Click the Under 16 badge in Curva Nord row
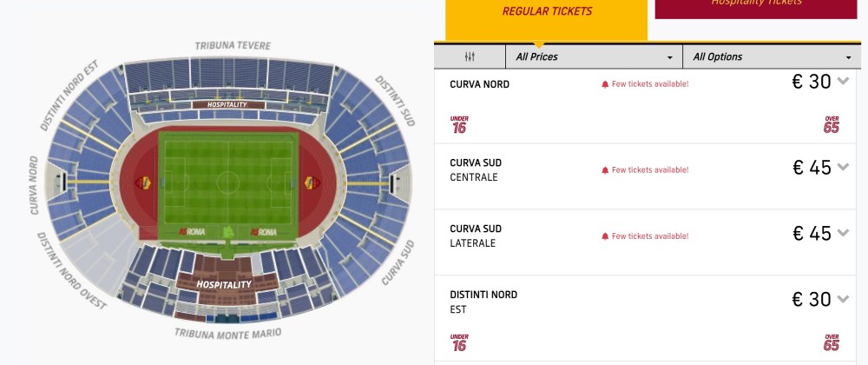The image size is (868, 365). pyautogui.click(x=459, y=124)
